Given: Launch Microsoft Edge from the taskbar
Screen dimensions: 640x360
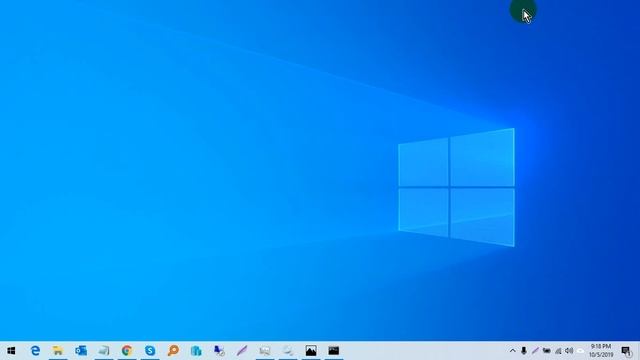Looking at the screenshot, I should [35, 351].
